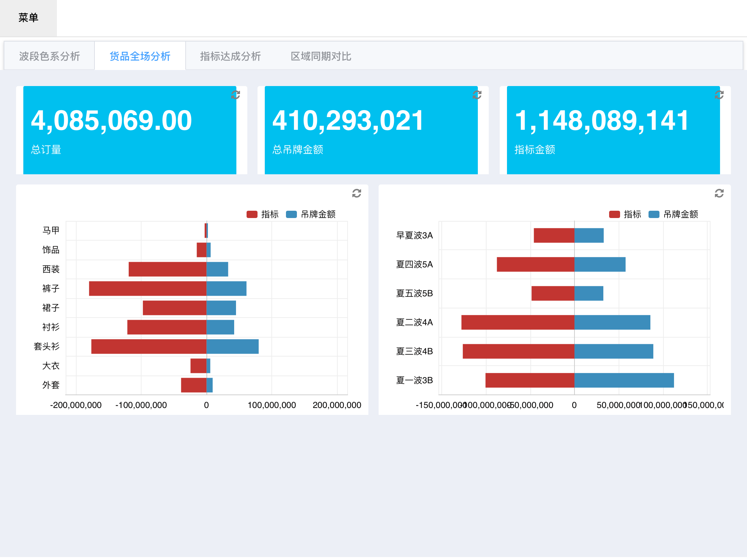Refresh the wave-band bar chart

(x=719, y=193)
